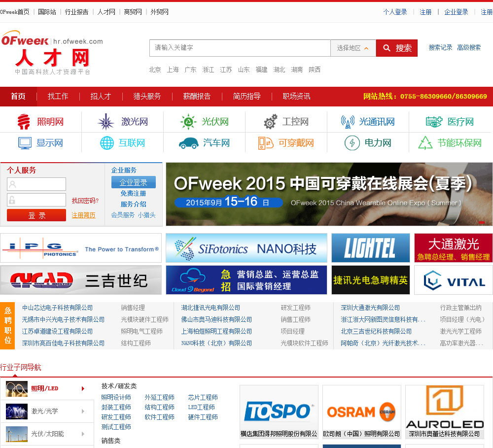This screenshot has height=448, width=493.
Task: Open the 医疗网 medical icon
Action: [x=434, y=122]
